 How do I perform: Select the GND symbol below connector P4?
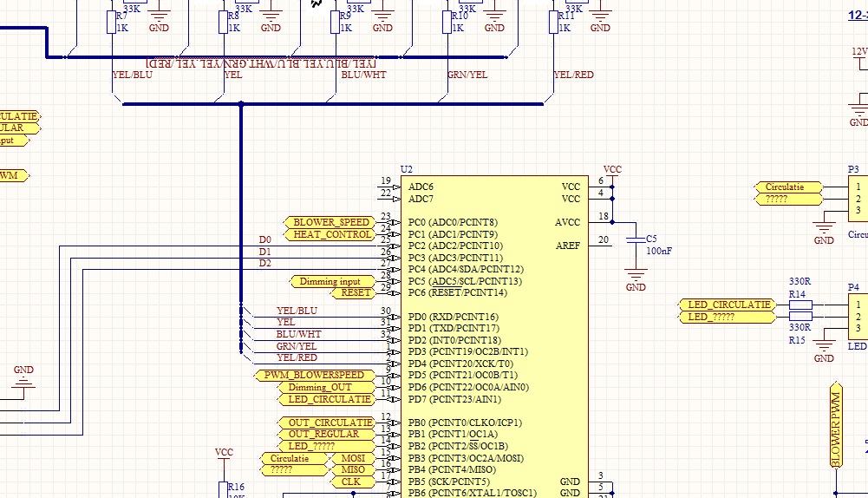(x=824, y=351)
